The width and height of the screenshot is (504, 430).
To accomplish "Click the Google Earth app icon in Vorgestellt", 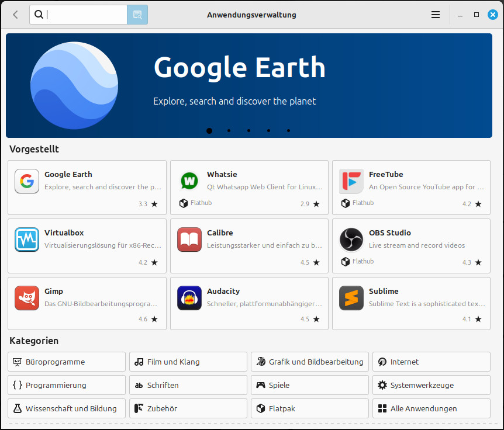I will (27, 181).
